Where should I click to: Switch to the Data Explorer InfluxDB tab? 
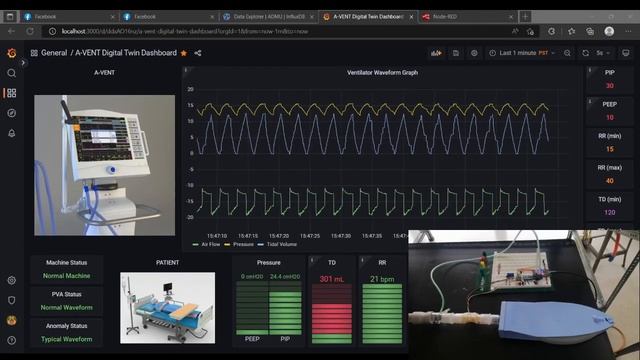269,17
